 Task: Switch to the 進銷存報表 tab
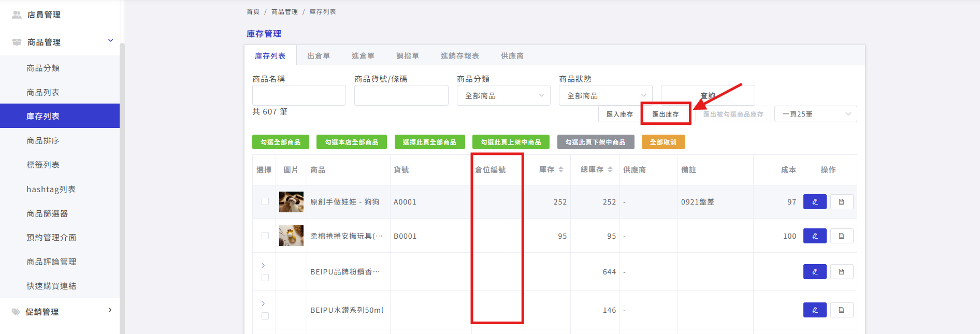[x=460, y=56]
